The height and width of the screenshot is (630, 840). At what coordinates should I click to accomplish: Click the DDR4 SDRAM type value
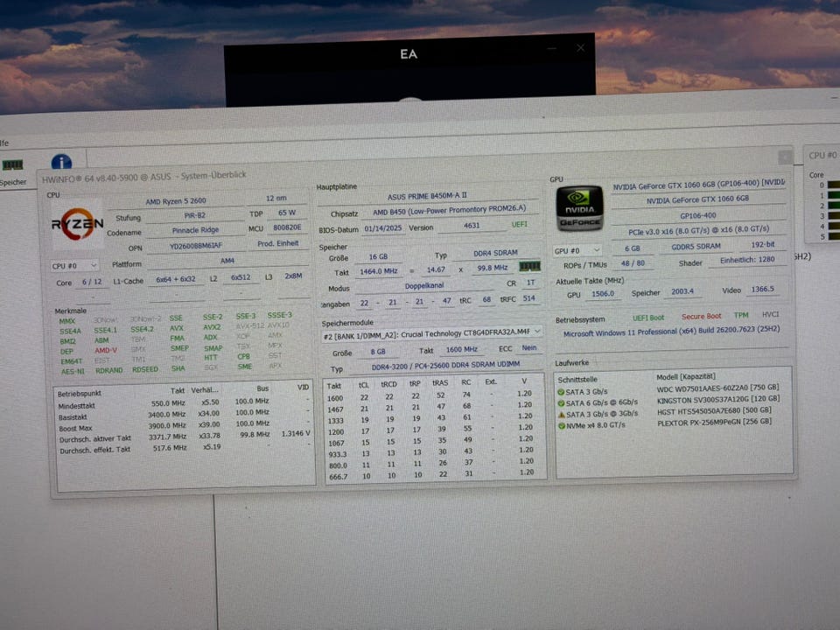click(x=495, y=252)
